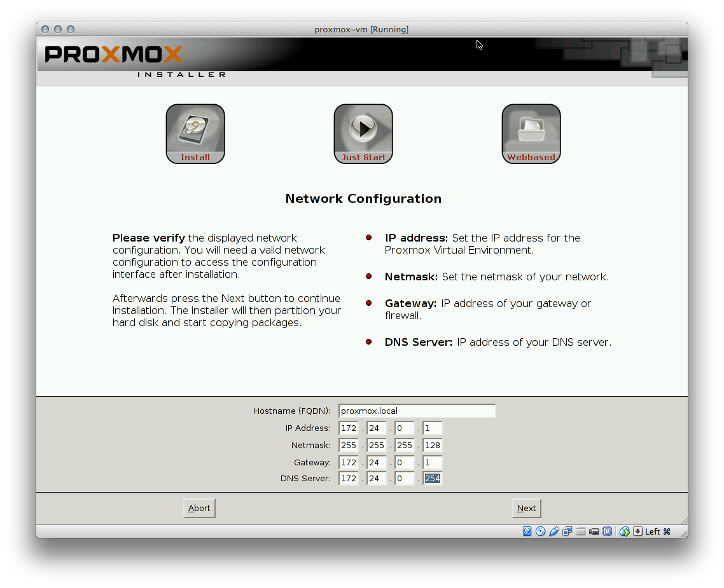Click the IP Address field label
The image size is (724, 588).
click(x=308, y=428)
